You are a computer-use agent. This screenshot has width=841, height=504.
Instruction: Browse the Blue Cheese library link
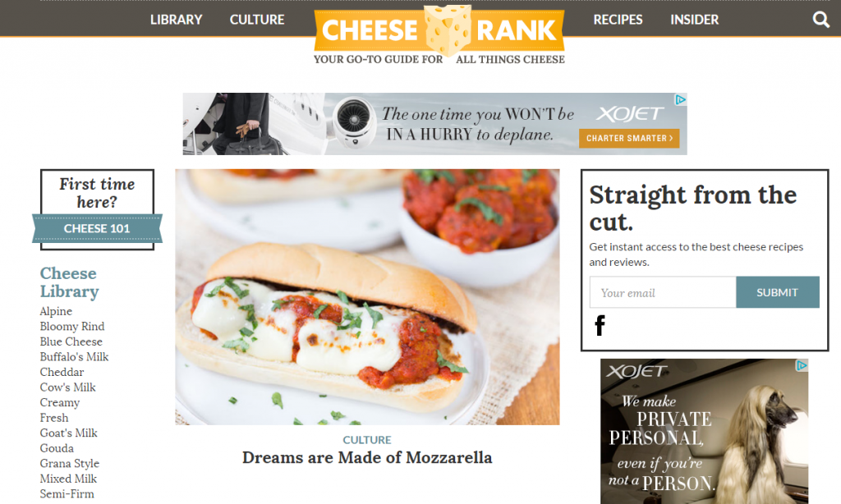(x=71, y=341)
